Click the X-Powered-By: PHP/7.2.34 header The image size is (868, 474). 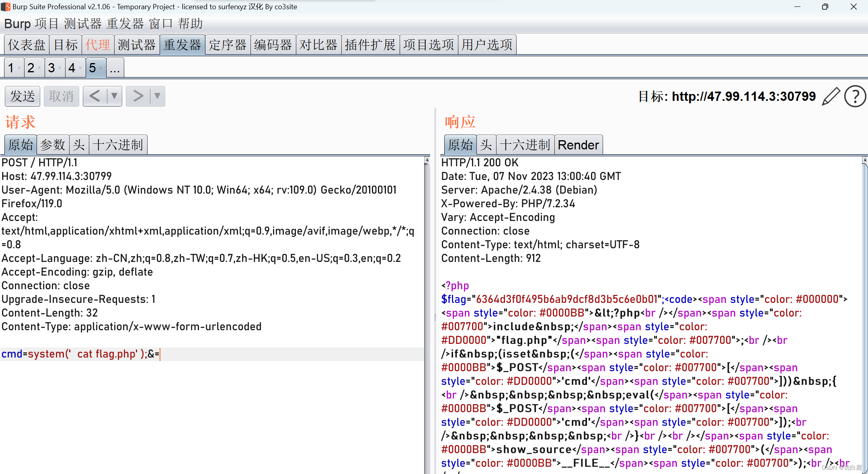point(508,204)
